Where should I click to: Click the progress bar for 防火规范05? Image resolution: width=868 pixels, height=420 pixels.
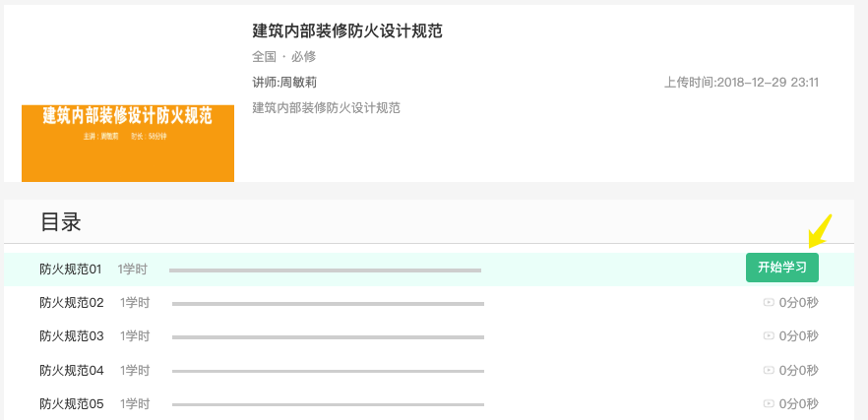point(328,404)
